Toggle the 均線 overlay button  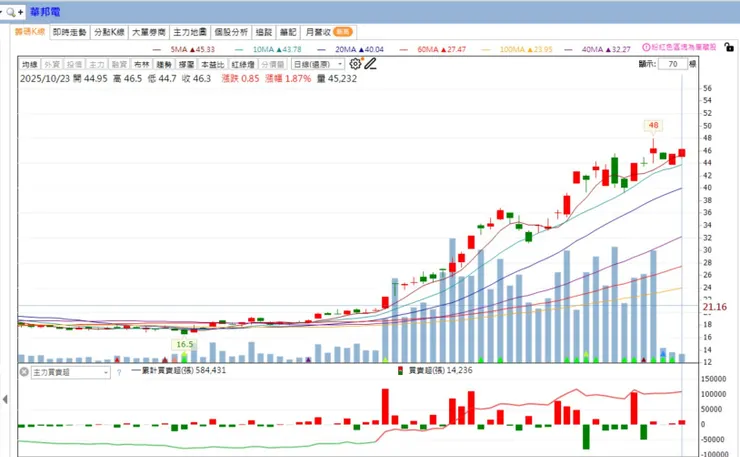click(30, 64)
